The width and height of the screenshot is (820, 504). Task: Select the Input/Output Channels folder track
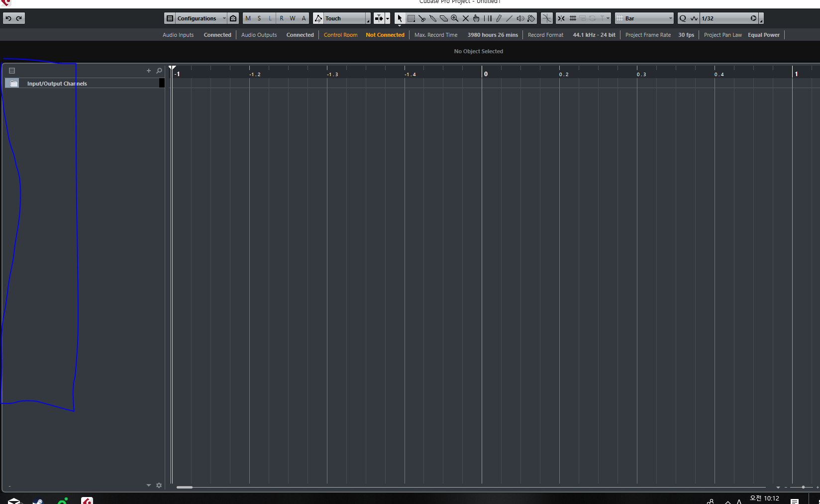click(57, 84)
